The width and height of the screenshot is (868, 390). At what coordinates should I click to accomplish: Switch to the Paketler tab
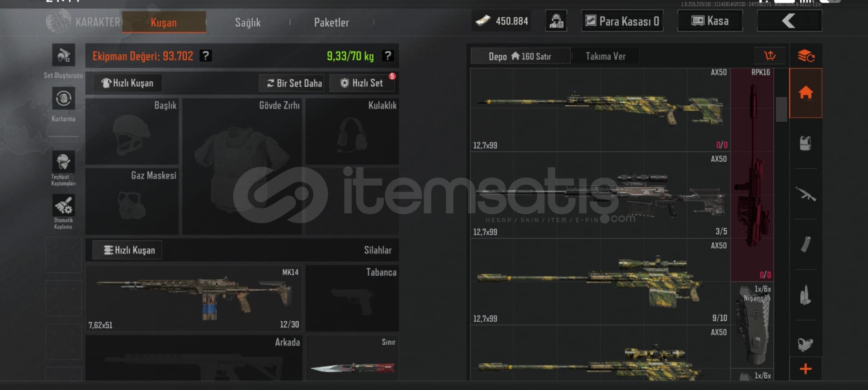click(331, 22)
